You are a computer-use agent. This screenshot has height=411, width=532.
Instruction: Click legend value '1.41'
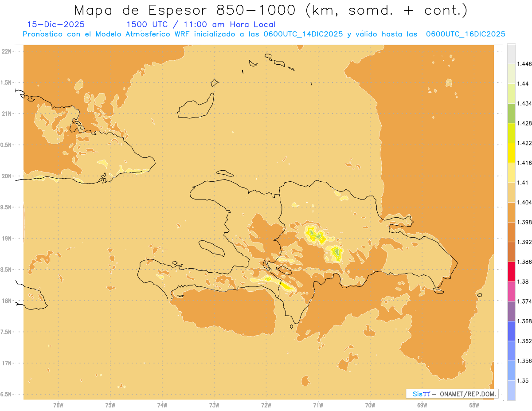tap(523, 183)
